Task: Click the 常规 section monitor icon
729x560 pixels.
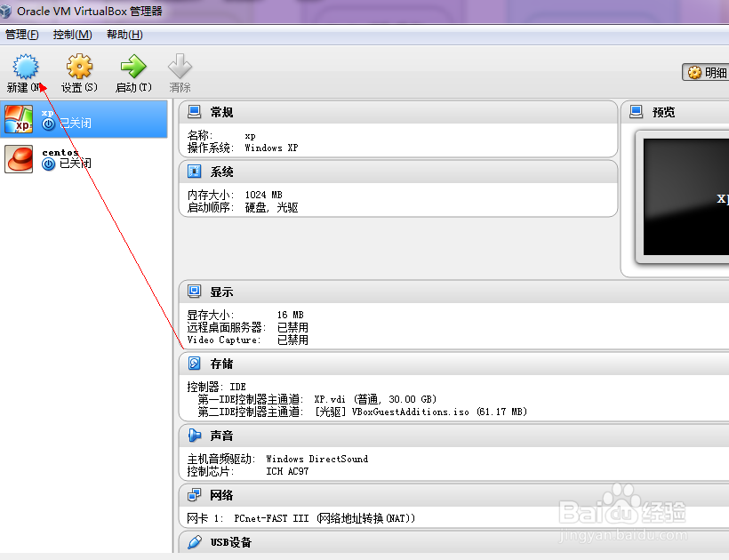Action: (193, 111)
